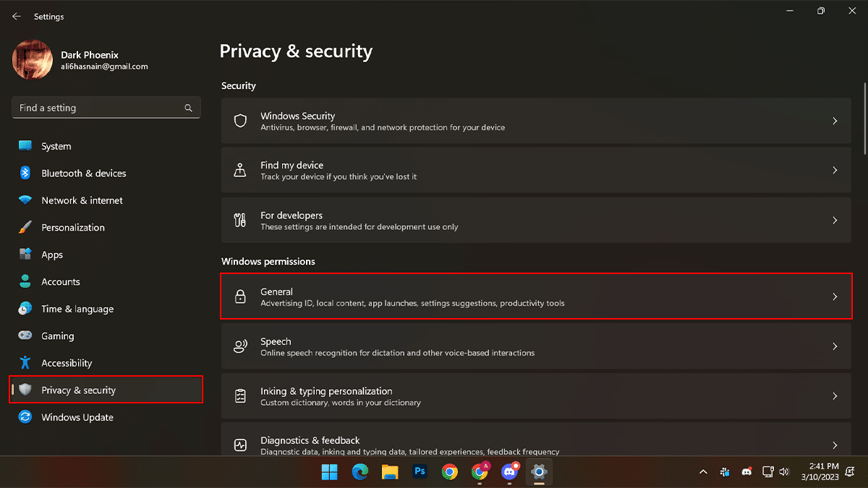Image resolution: width=868 pixels, height=488 pixels.
Task: Open the General permissions chevron
Action: coord(835,296)
